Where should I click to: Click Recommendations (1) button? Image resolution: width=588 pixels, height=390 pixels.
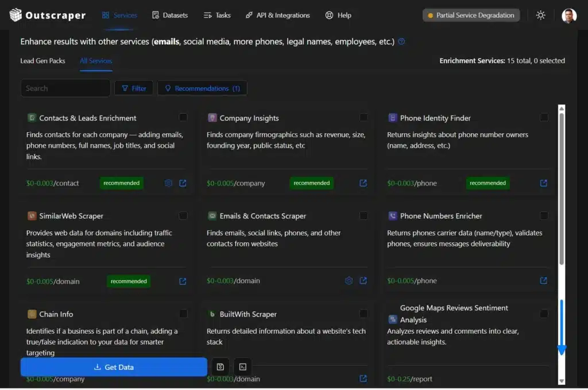202,88
